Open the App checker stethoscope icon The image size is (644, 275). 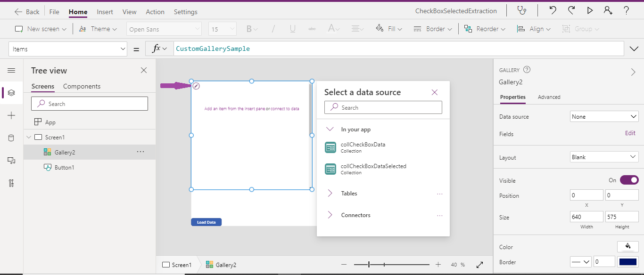tap(522, 10)
